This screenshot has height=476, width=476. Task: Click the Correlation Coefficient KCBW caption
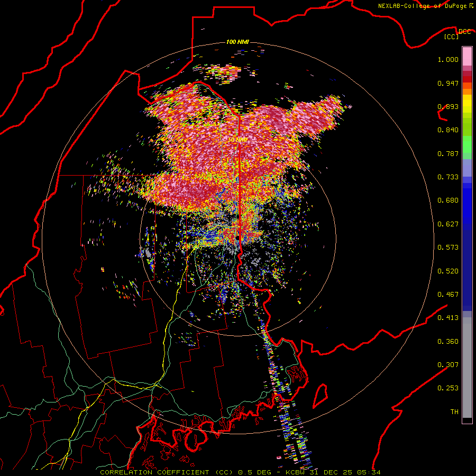240,472
